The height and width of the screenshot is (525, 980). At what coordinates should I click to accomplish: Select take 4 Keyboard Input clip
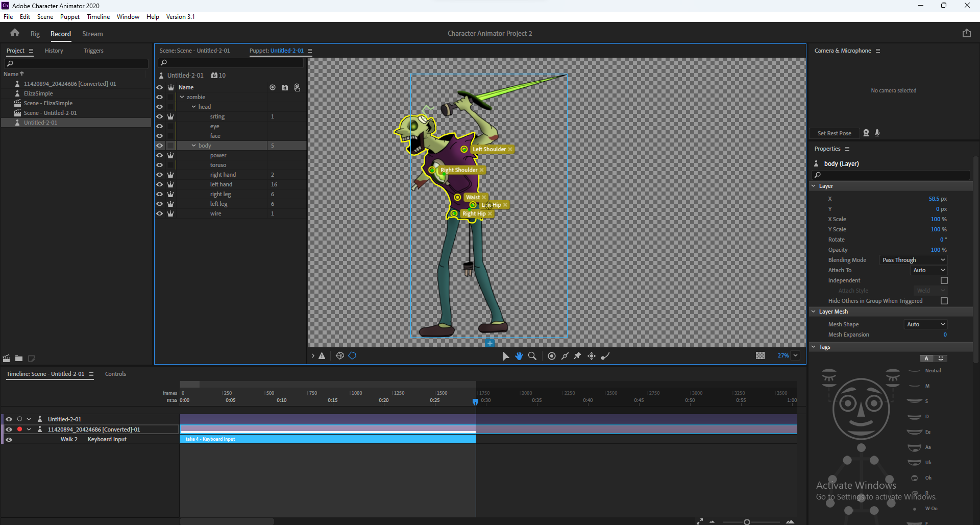coord(328,439)
